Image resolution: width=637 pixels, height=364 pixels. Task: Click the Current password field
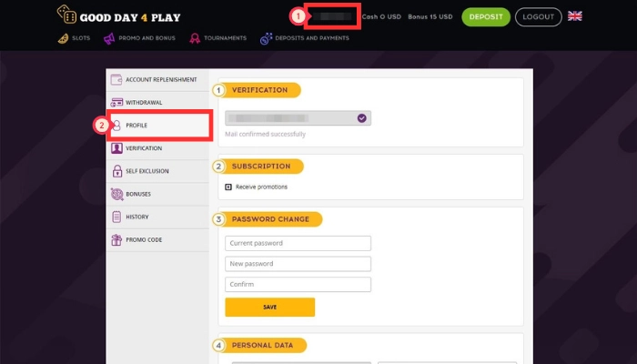pos(298,243)
